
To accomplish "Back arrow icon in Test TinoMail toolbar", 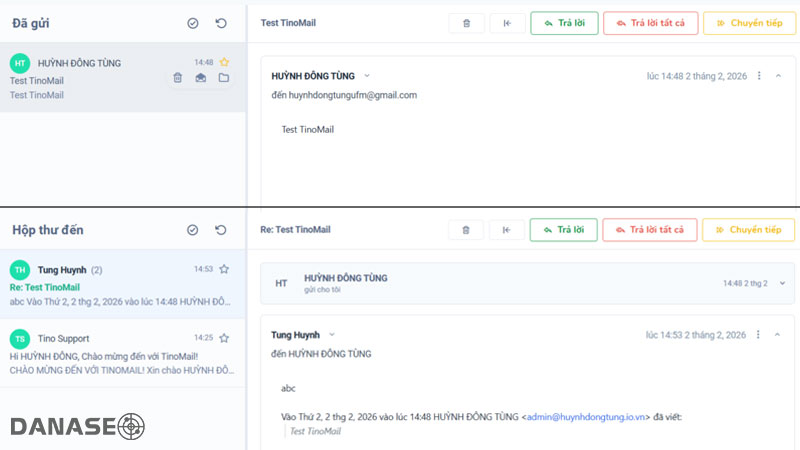I will tap(507, 23).
